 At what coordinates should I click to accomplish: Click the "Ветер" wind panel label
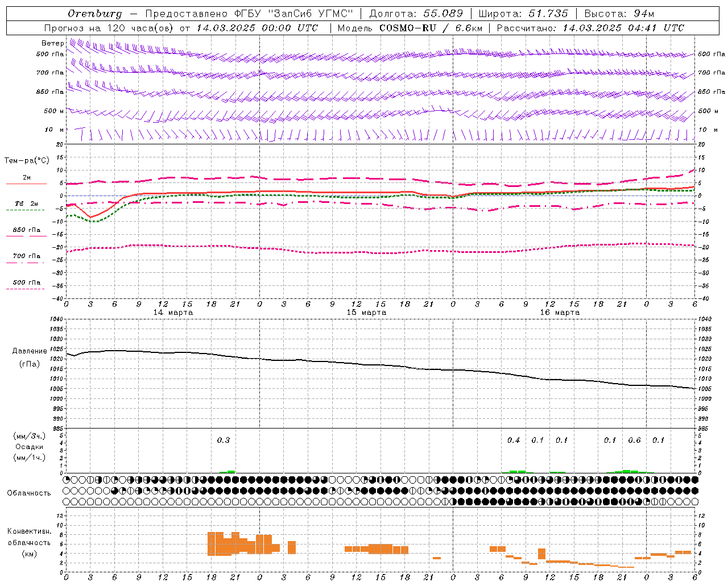53,43
